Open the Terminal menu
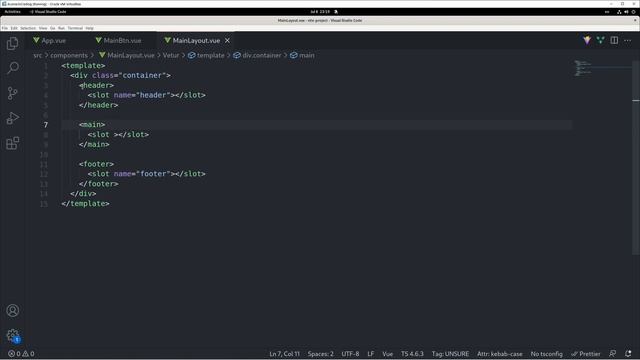 click(x=75, y=28)
